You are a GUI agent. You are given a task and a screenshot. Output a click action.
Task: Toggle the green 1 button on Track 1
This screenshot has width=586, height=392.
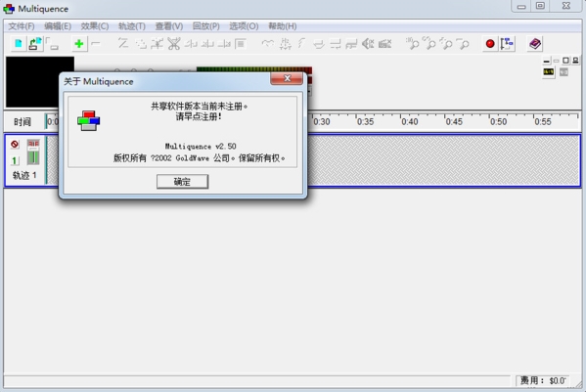[15, 160]
